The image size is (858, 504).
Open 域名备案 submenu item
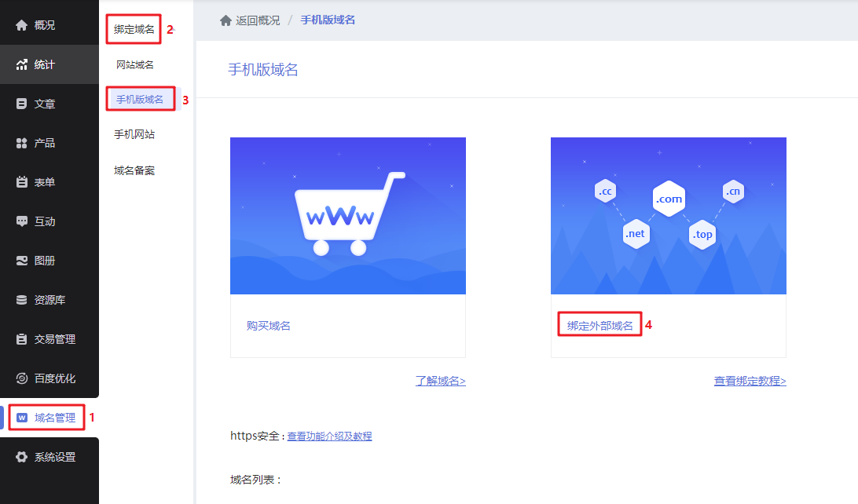[134, 170]
